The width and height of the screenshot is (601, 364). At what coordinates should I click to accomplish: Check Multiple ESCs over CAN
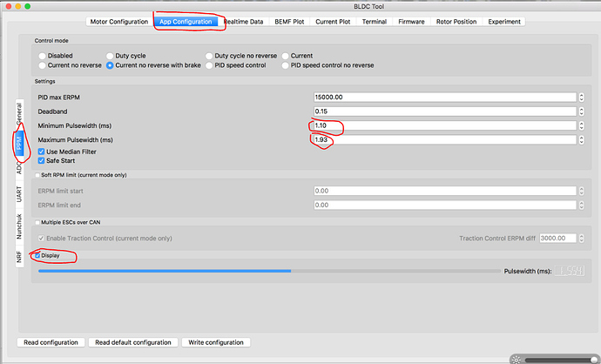(37, 223)
